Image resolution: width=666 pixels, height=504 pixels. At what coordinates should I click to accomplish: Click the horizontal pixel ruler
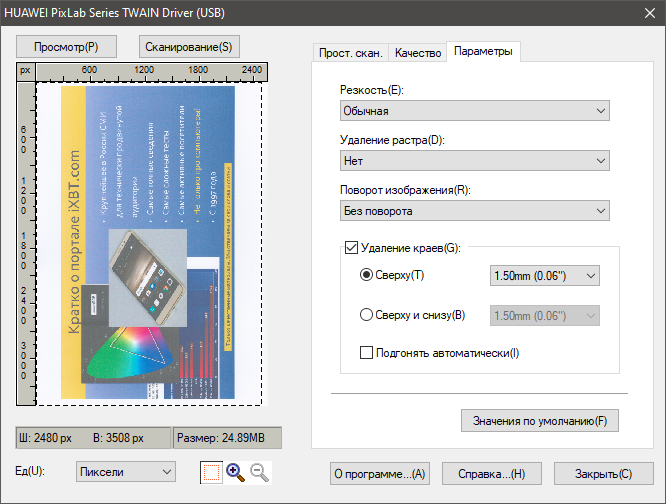point(152,72)
